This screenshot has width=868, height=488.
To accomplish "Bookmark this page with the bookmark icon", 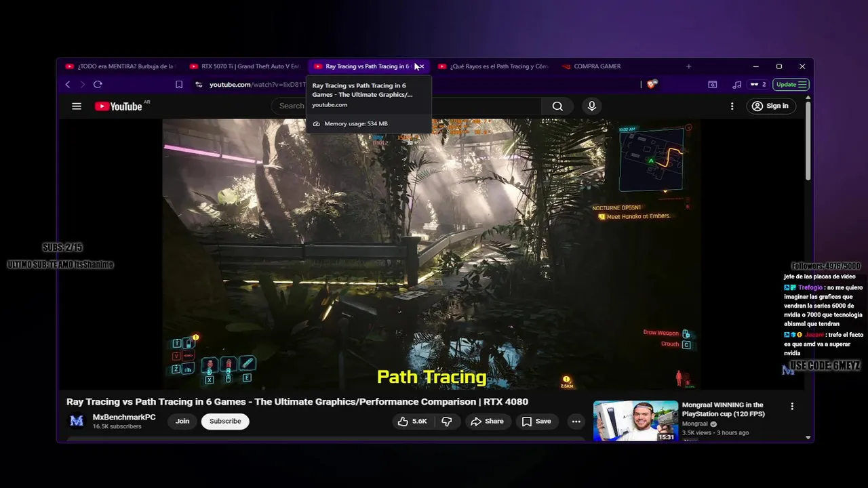I will (179, 85).
